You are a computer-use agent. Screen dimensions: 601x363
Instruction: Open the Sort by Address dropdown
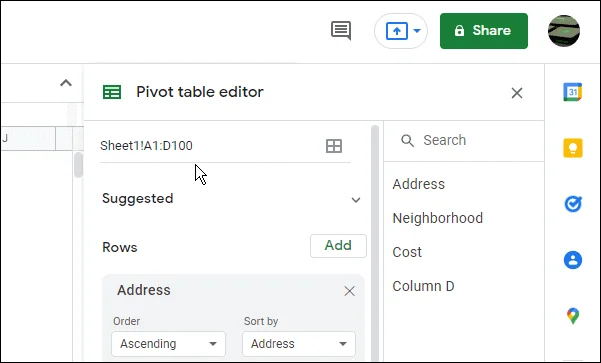[x=299, y=344]
